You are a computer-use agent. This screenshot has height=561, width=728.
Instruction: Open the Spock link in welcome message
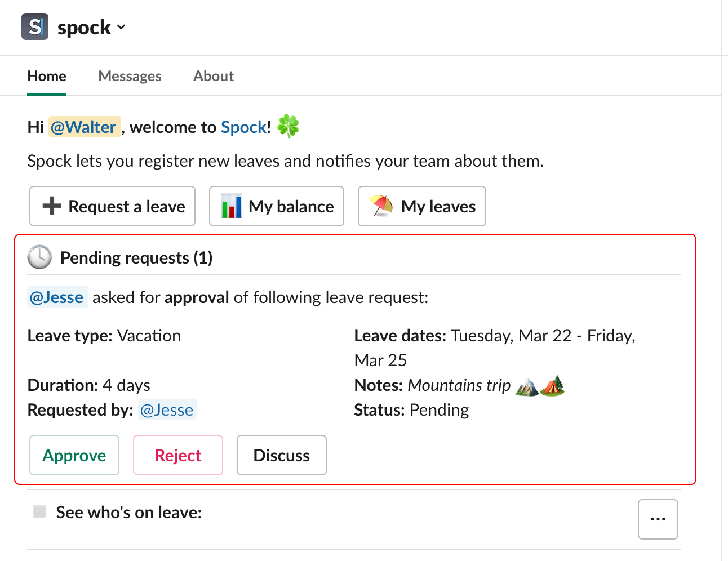coord(243,127)
